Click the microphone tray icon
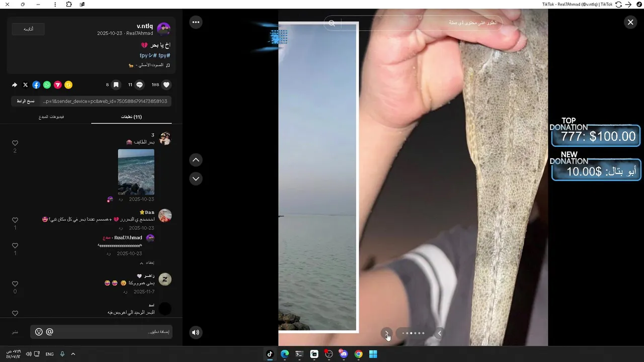This screenshot has height=362, width=644. pyautogui.click(x=62, y=354)
